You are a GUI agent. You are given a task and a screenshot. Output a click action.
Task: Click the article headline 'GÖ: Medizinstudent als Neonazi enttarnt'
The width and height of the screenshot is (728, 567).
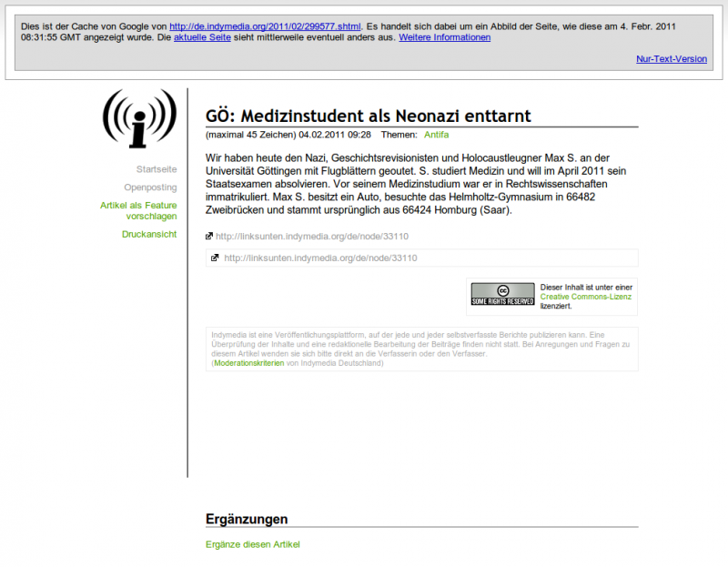[x=368, y=116]
